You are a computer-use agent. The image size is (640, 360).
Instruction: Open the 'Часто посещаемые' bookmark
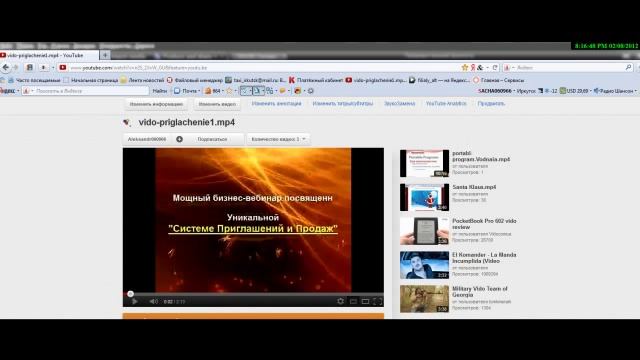pos(34,80)
